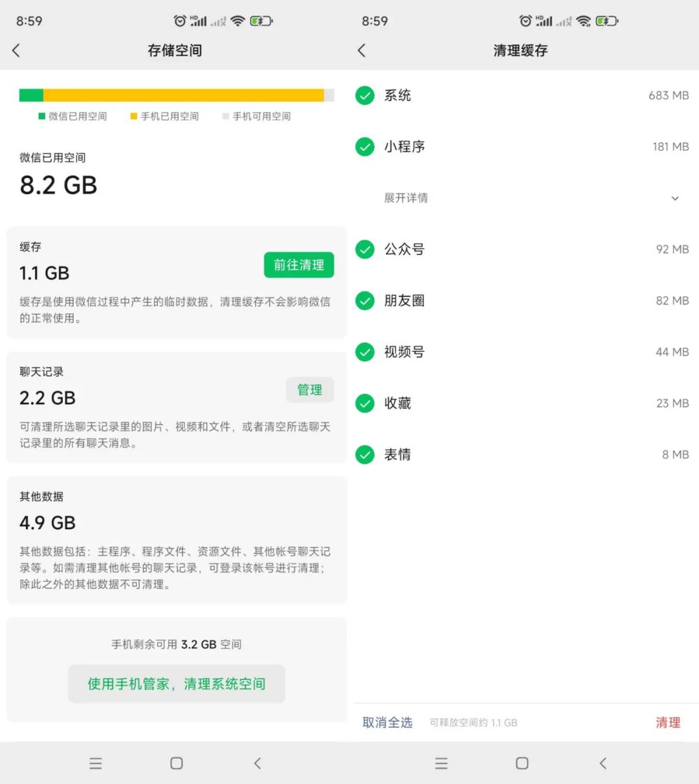Tap Wi-Fi icon in left status bar
This screenshot has height=784, width=699.
coord(238,21)
